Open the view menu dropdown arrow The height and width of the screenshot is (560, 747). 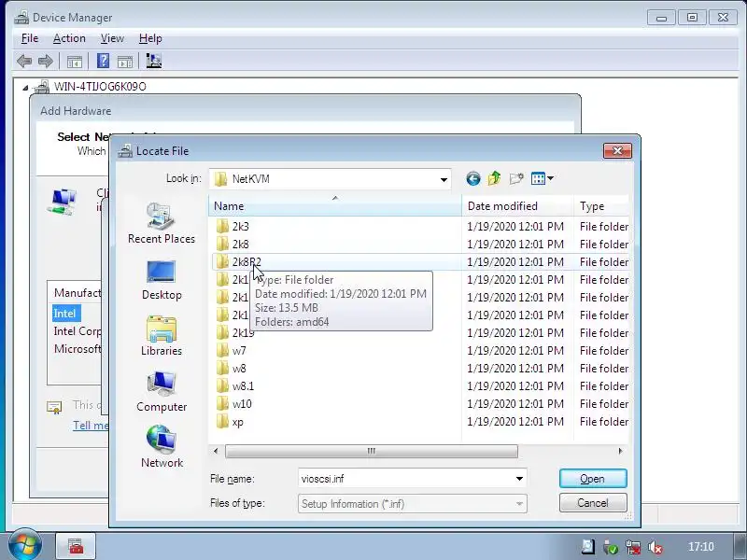click(551, 178)
